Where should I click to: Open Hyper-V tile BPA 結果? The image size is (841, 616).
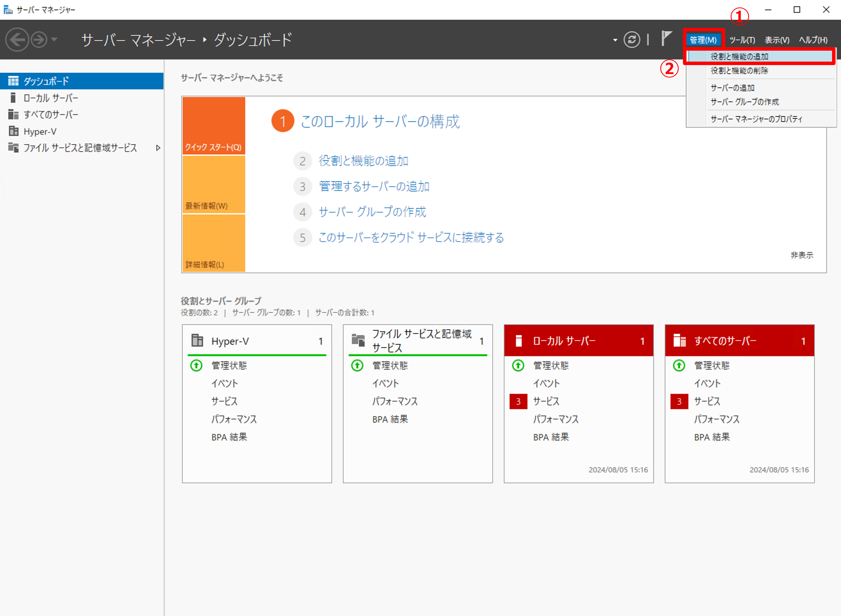(229, 437)
